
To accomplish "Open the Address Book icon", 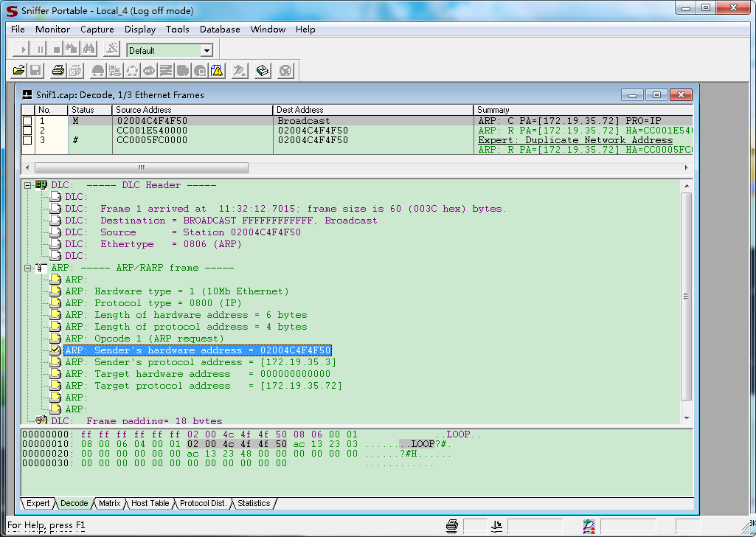I will tap(263, 71).
